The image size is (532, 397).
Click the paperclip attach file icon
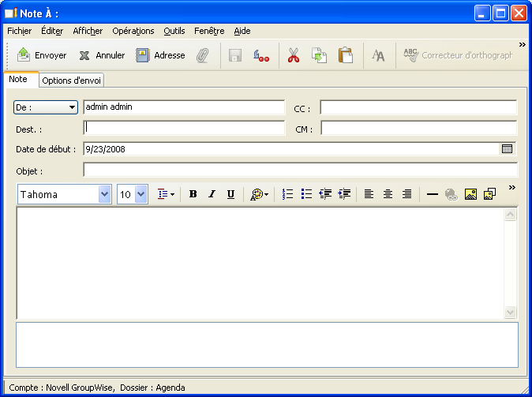[x=203, y=55]
